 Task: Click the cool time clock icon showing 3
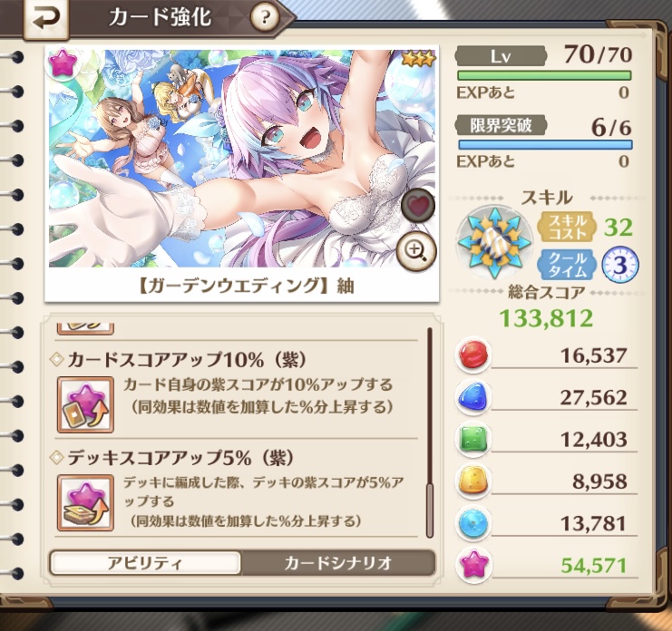[620, 265]
